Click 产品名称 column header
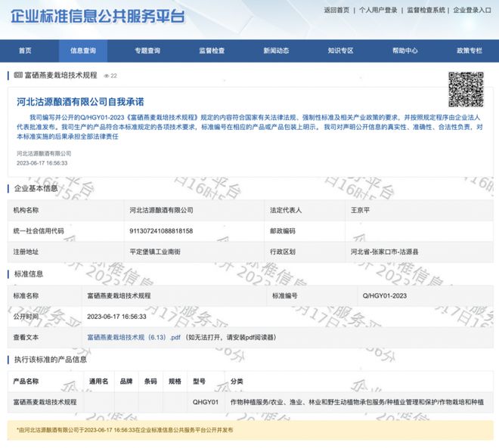 [x=26, y=382]
